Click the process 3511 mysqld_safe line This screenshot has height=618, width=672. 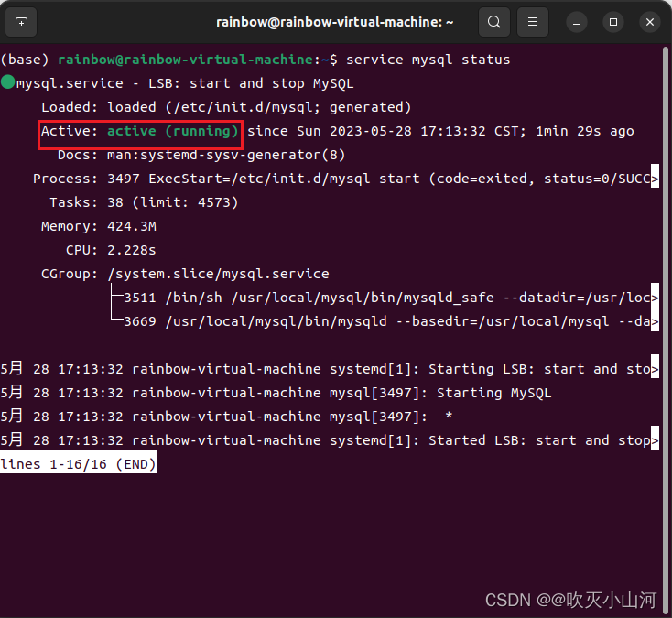[x=386, y=298]
